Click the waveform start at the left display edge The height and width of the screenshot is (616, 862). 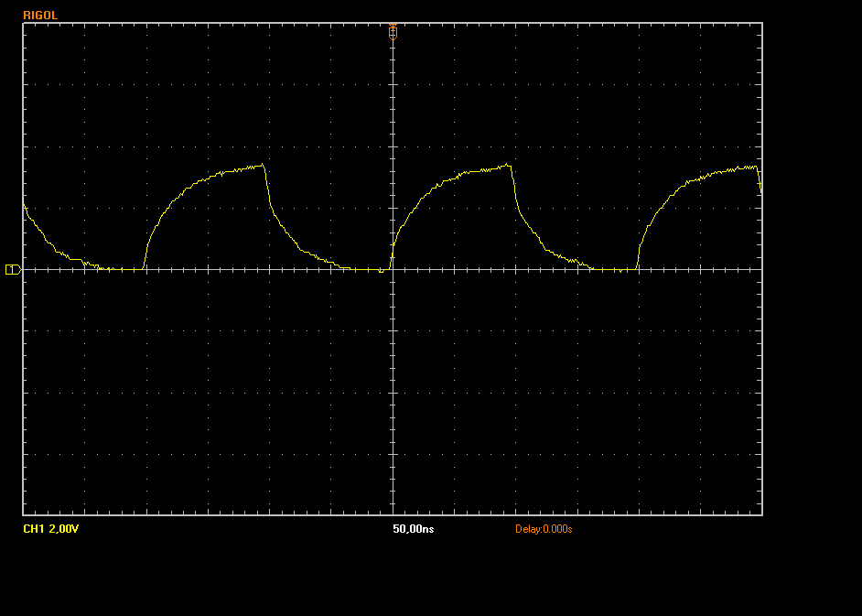pos(24,206)
